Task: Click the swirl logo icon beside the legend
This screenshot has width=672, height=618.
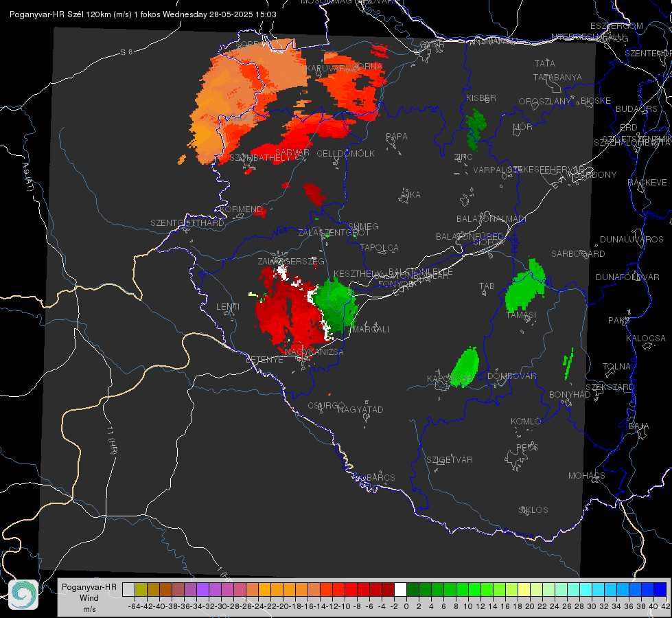Action: tap(23, 595)
